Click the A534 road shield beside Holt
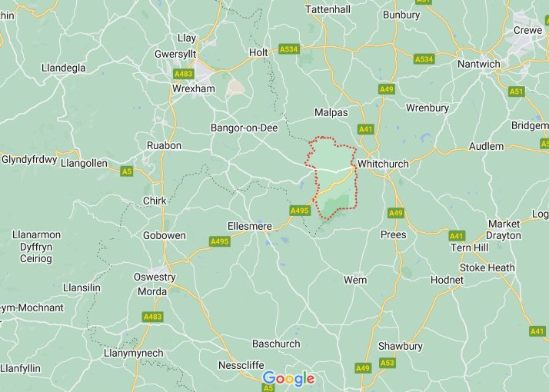The width and height of the screenshot is (549, 392). coord(289,49)
